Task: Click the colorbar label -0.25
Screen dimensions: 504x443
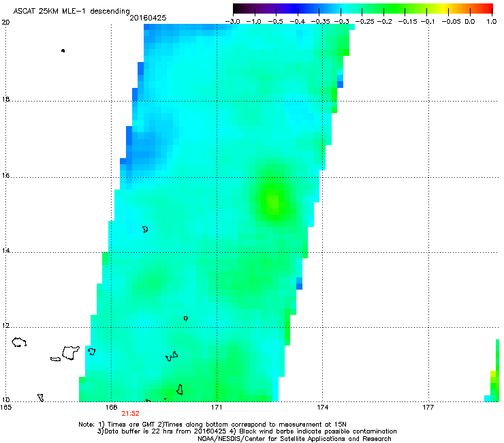Action: tap(364, 22)
